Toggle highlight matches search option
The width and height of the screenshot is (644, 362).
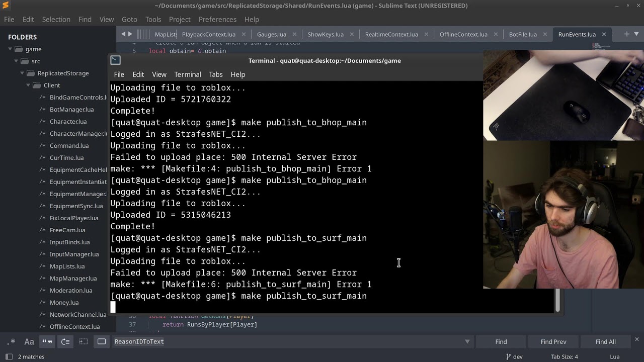102,341
